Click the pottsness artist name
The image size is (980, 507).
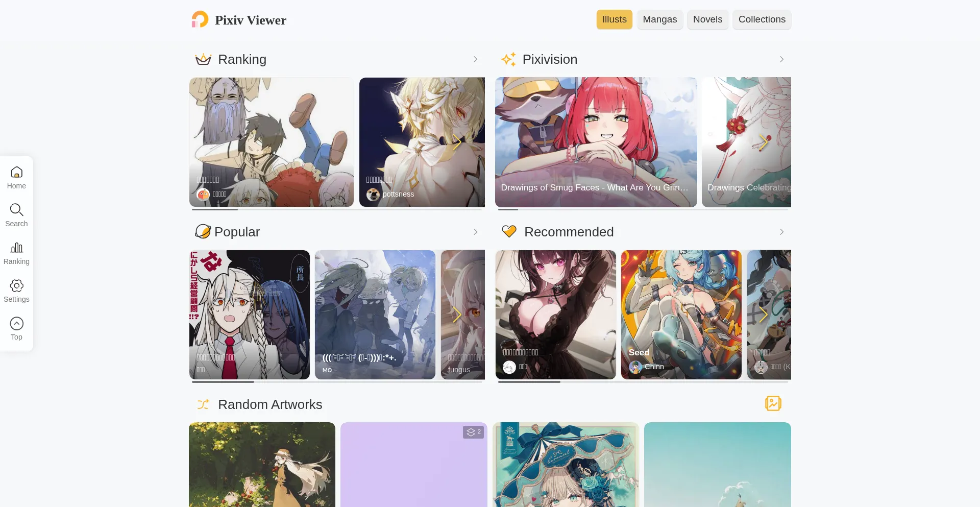[398, 194]
